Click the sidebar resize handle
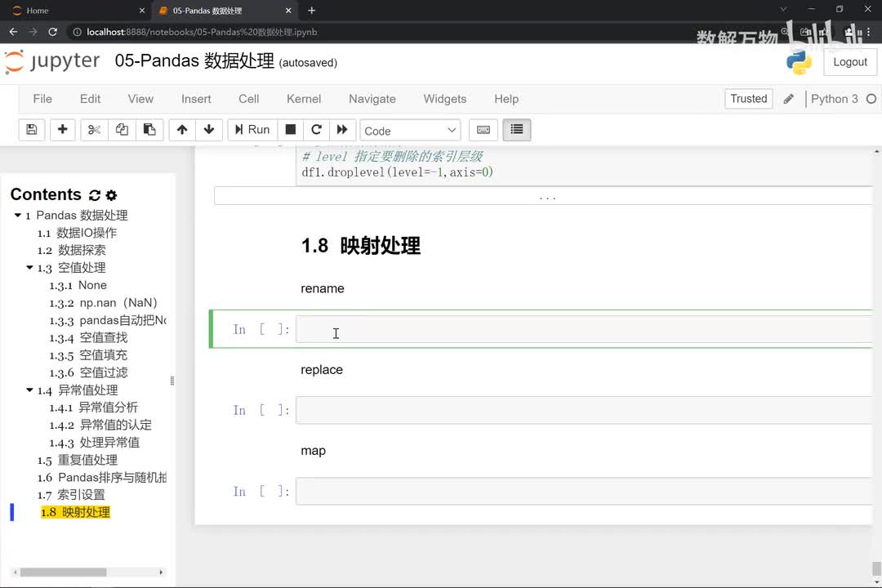 [172, 381]
